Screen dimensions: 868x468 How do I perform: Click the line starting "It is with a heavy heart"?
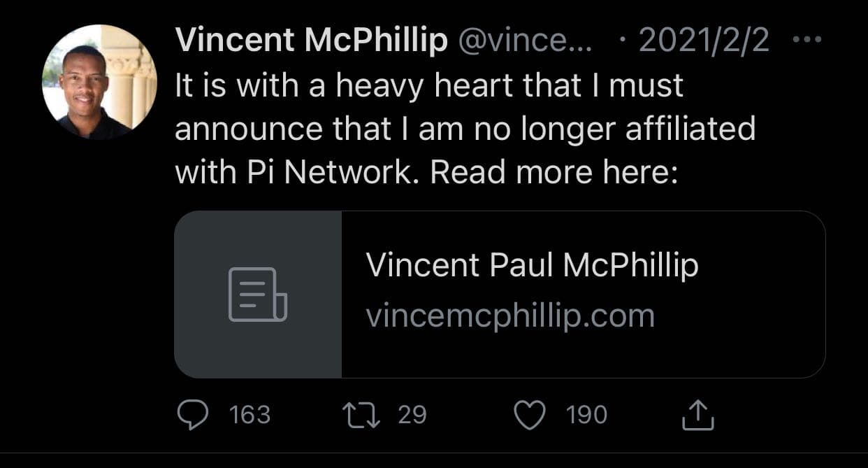(x=429, y=87)
